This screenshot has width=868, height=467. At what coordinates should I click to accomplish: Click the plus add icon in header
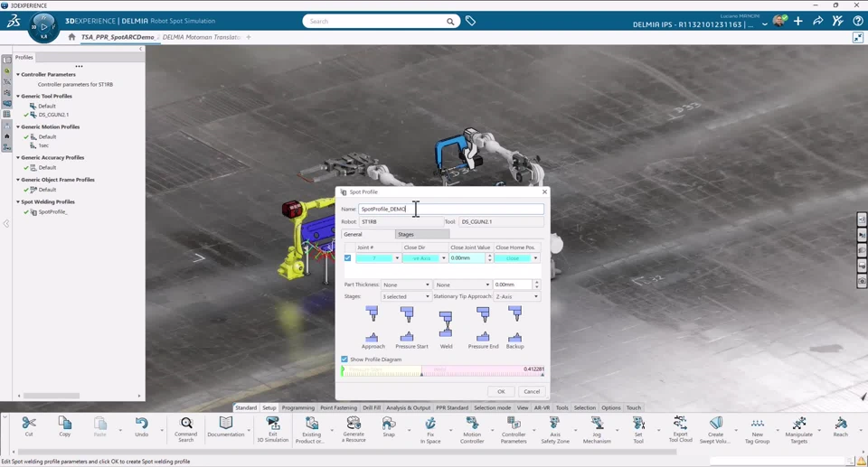pyautogui.click(x=797, y=21)
